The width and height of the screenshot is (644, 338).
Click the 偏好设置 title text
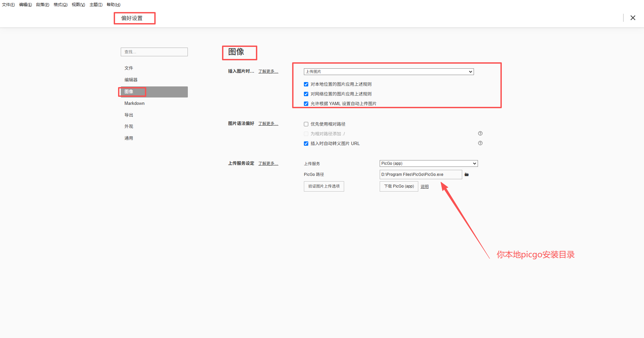coord(132,18)
